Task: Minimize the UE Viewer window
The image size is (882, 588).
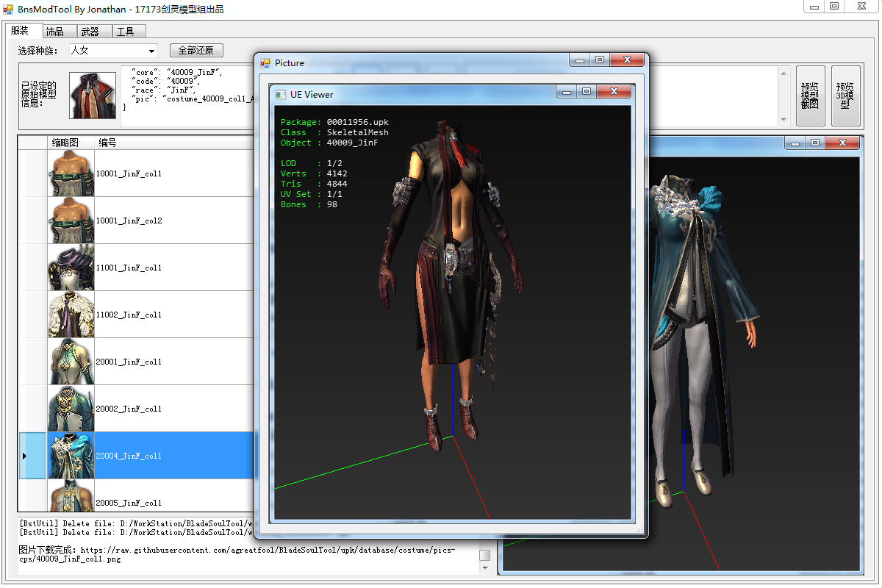Action: pos(567,92)
